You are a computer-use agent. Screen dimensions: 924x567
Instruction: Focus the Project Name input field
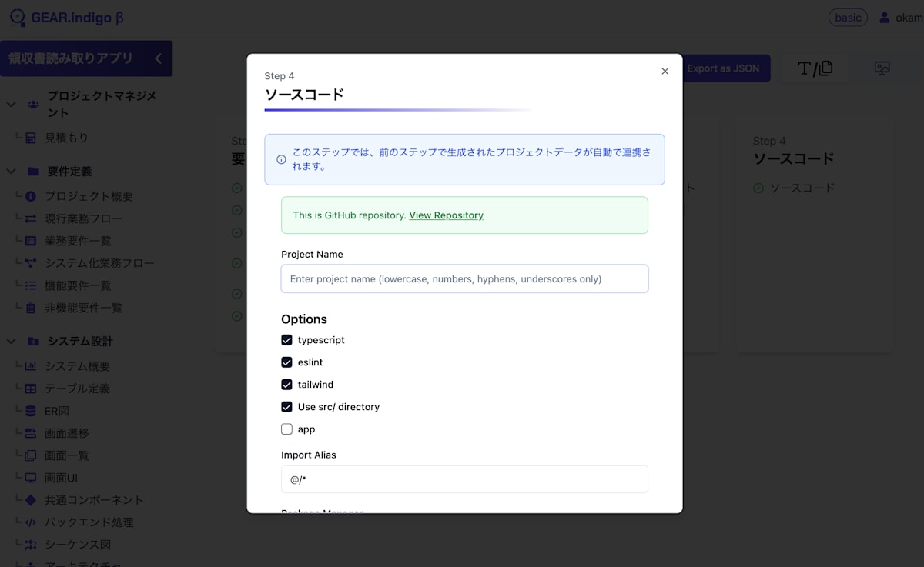464,278
